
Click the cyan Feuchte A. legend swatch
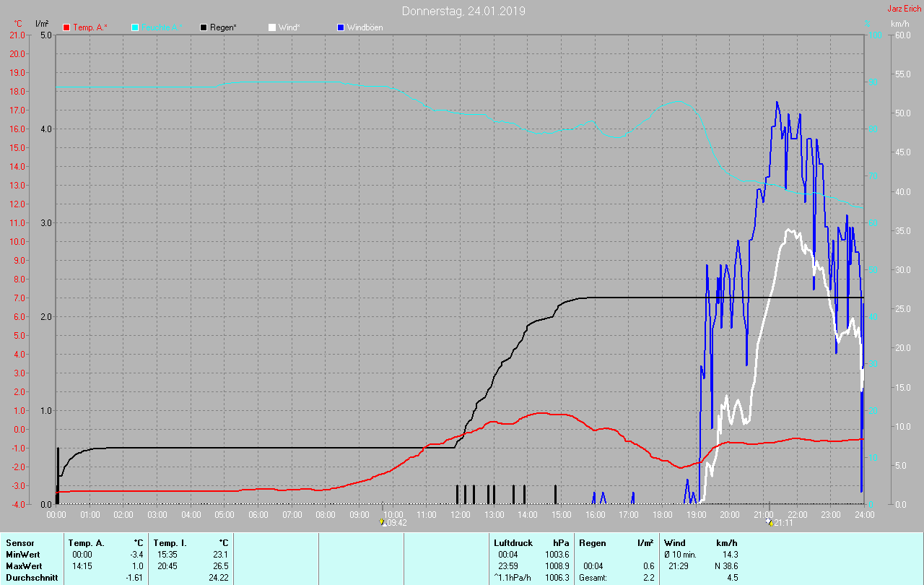coord(135,27)
